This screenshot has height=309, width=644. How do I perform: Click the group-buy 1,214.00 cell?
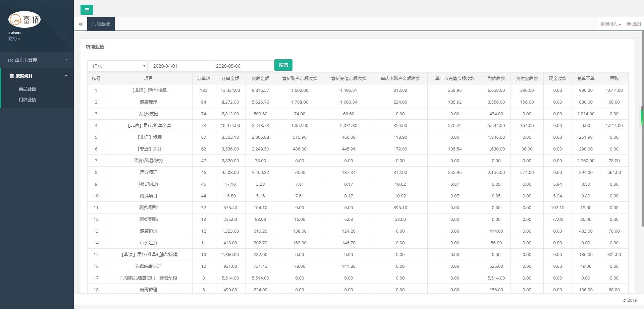coord(614,125)
